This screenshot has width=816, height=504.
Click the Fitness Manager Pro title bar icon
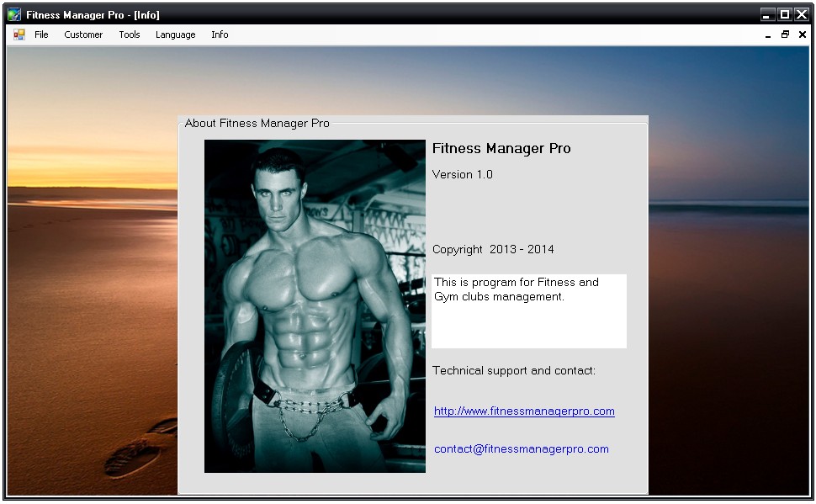coord(14,14)
